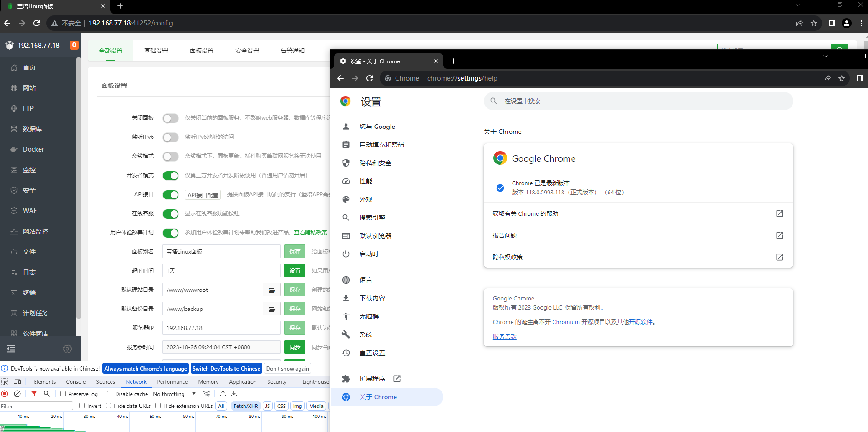Click the 同步 button for server time
This screenshot has width=868, height=432.
click(x=295, y=347)
